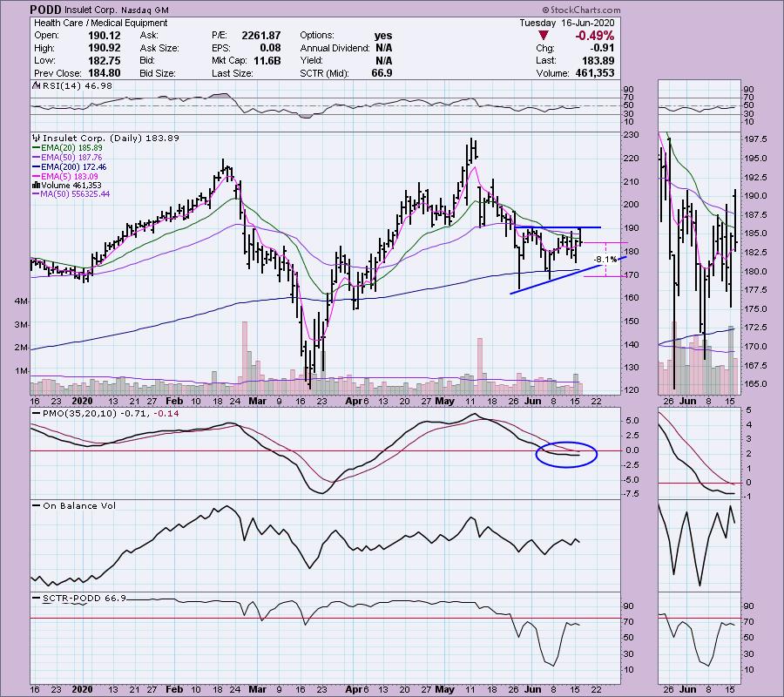
Task: Click the P/E value 2261.87
Action: coord(261,36)
